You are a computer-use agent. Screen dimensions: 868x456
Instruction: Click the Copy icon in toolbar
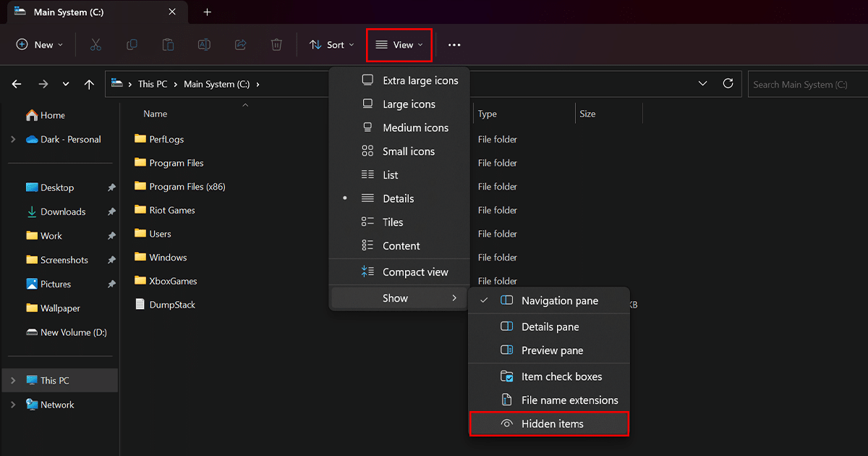132,45
